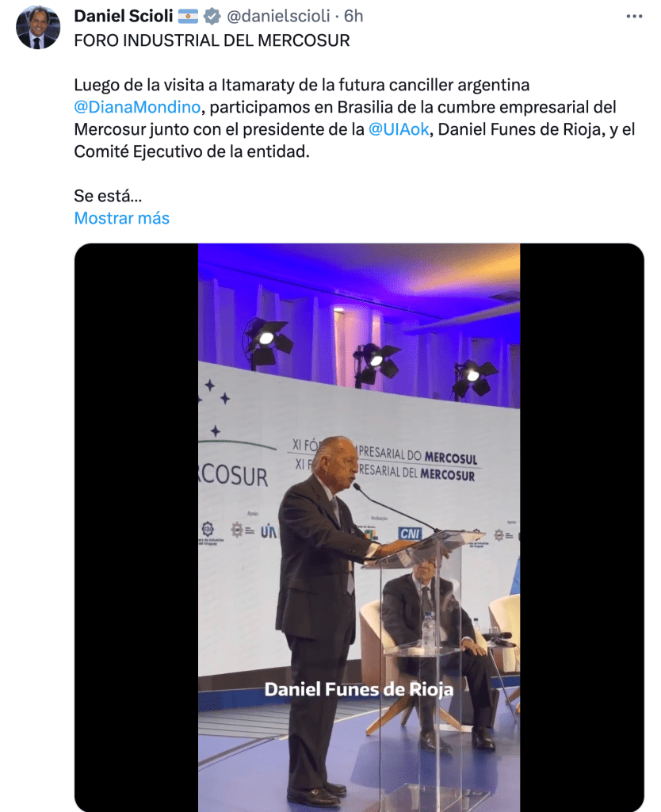Screen dimensions: 661x812
Task: Open Daniel Scioli's profile avatar
Action: [38, 27]
